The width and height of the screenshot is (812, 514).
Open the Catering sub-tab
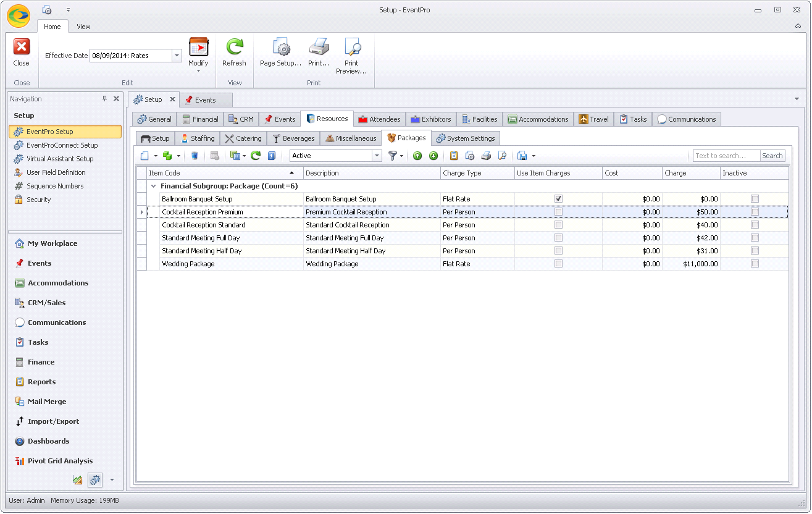tap(243, 138)
